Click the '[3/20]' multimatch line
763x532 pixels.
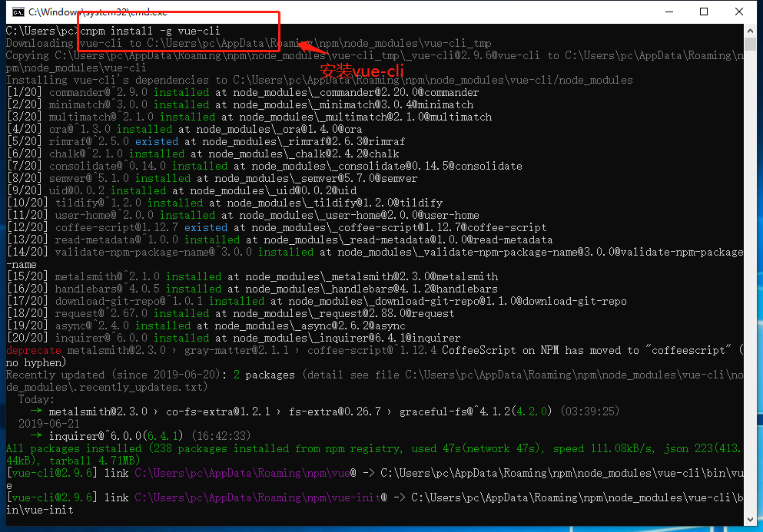coord(249,117)
